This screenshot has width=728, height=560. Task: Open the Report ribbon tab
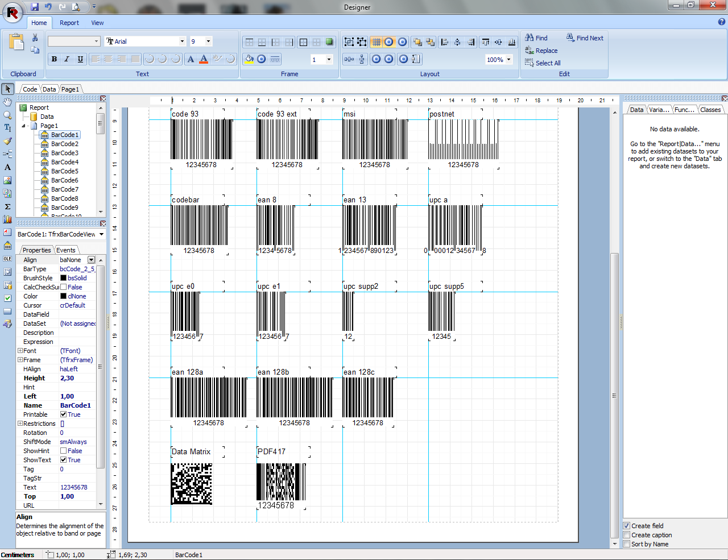coord(69,23)
